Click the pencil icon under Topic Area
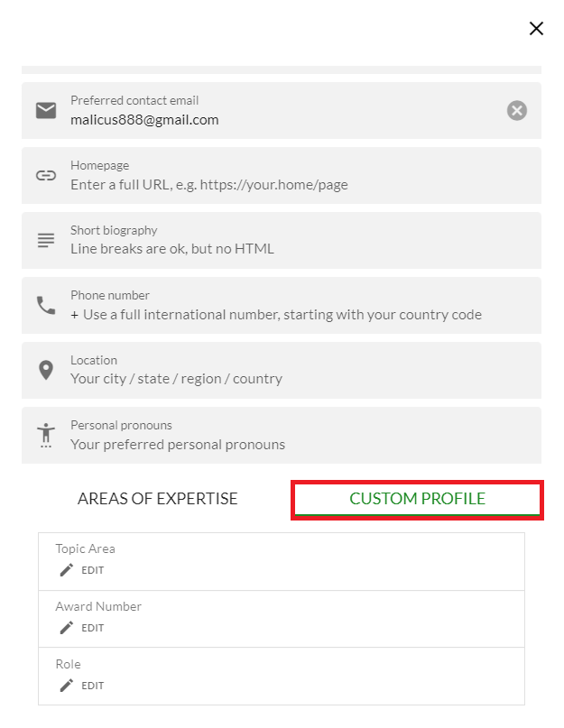Viewport: 564px width, 728px height. tap(66, 570)
